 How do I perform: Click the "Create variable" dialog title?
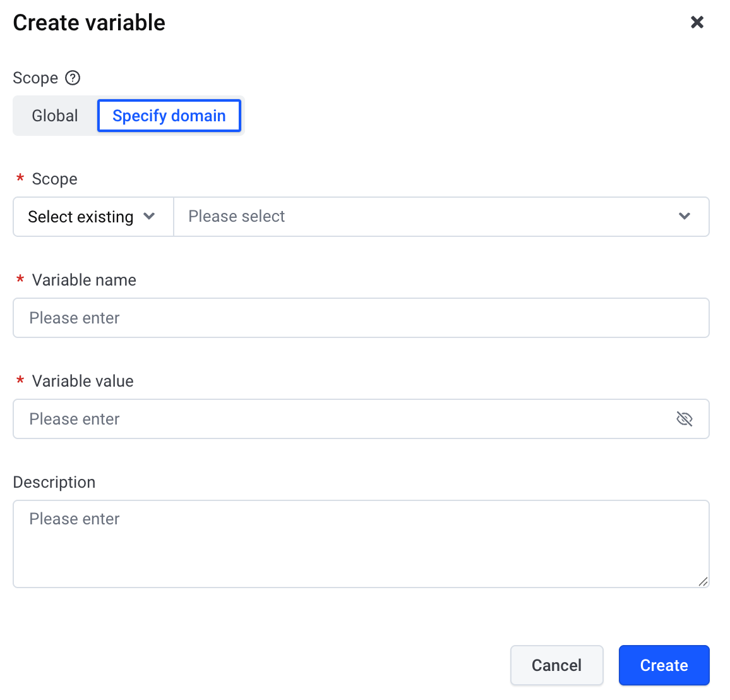[89, 23]
